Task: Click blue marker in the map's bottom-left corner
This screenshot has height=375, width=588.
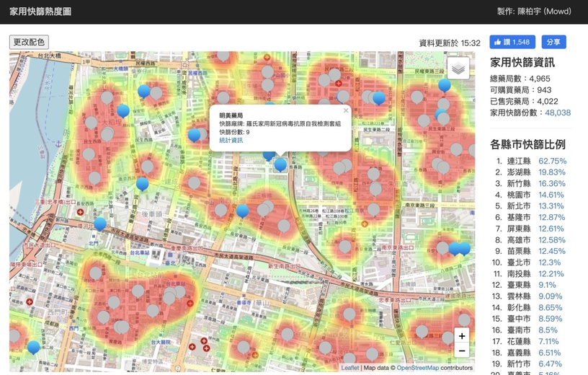Action: click(x=34, y=347)
